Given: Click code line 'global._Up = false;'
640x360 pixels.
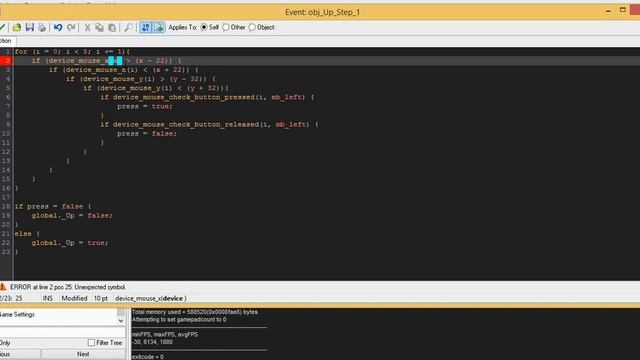Looking at the screenshot, I should click(72, 216).
